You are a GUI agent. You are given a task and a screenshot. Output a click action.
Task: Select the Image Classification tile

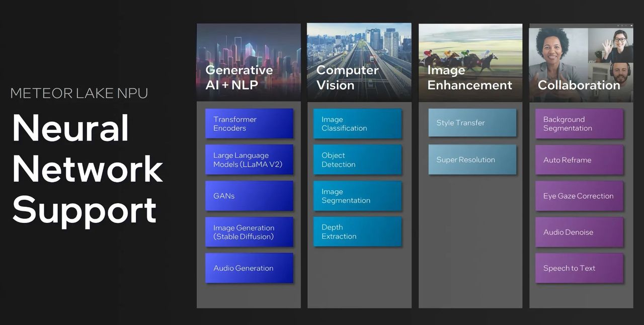point(357,124)
